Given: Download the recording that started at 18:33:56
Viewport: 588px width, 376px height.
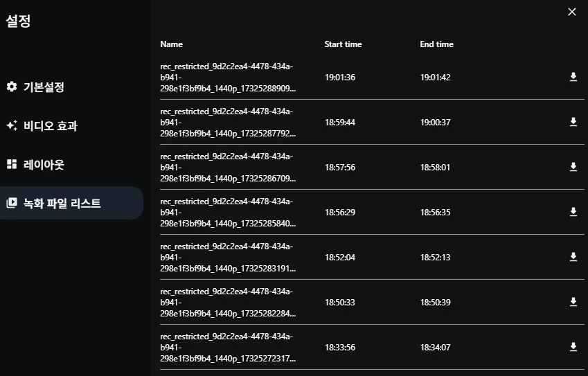Looking at the screenshot, I should click(573, 347).
